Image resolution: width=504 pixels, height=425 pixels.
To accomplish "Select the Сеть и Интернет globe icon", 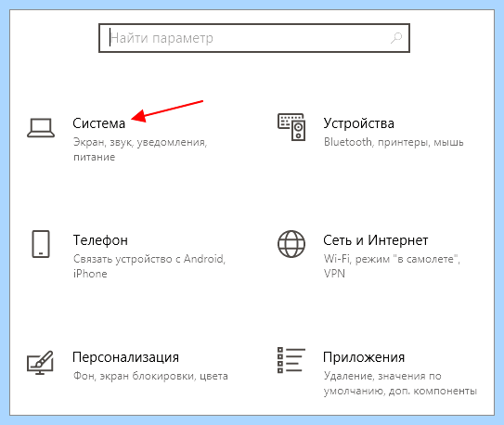I will coord(291,244).
